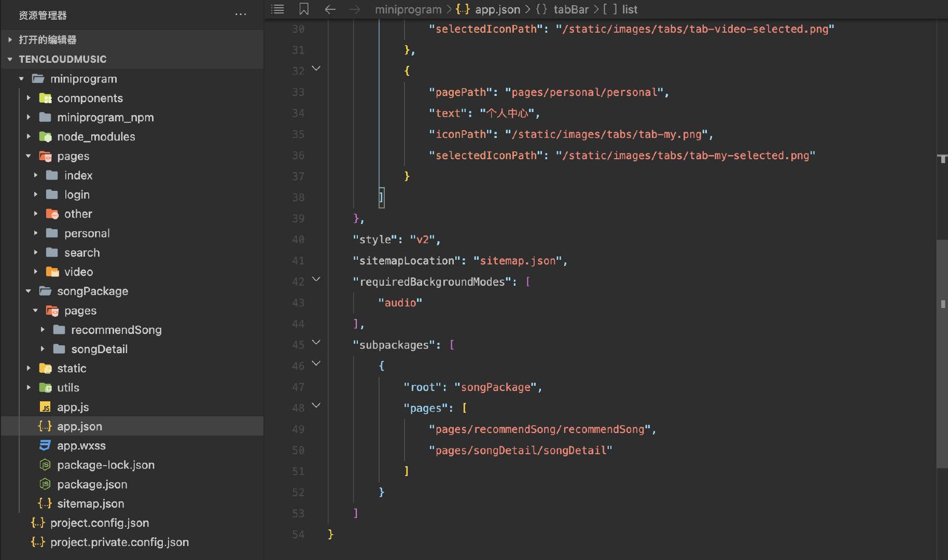
Task: Click "sitemapLocation" key on line 41
Action: (x=407, y=261)
